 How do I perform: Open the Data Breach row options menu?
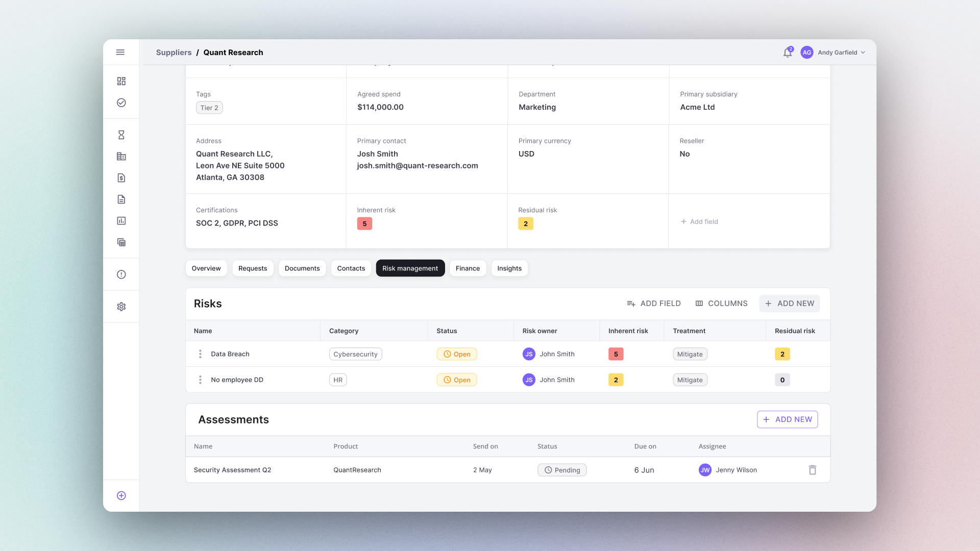pos(200,354)
